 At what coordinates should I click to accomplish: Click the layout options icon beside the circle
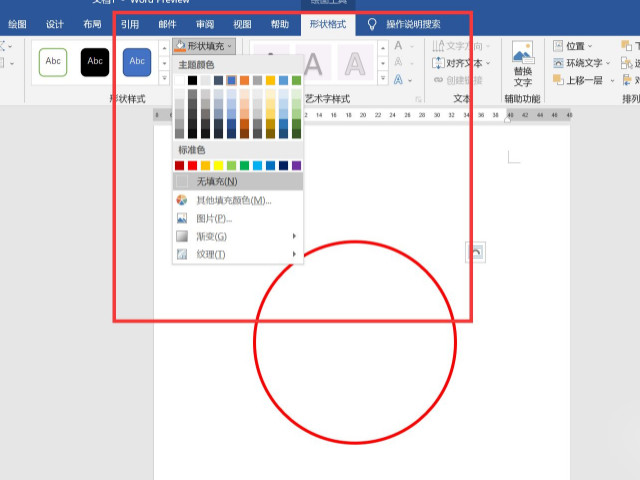pyautogui.click(x=476, y=253)
